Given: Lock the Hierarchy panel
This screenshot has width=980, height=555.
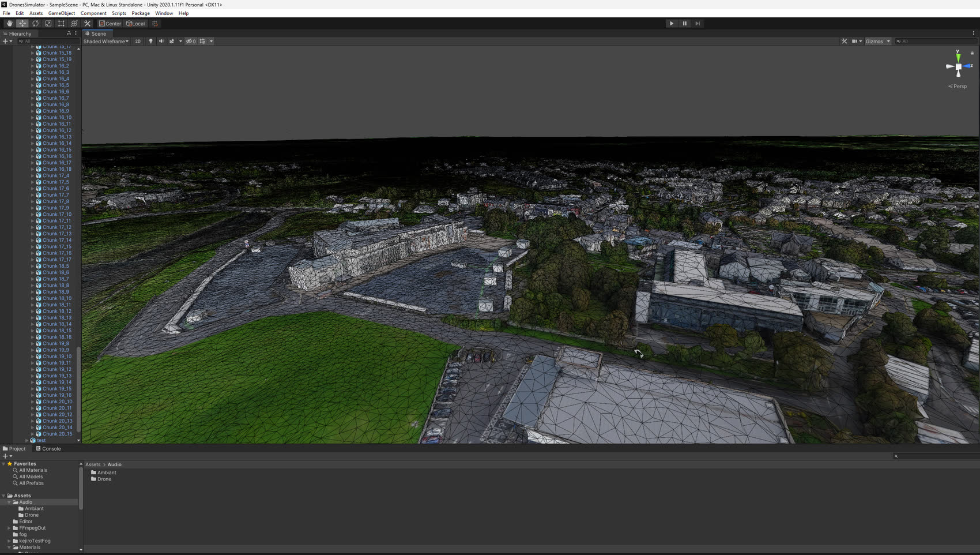Looking at the screenshot, I should 69,33.
